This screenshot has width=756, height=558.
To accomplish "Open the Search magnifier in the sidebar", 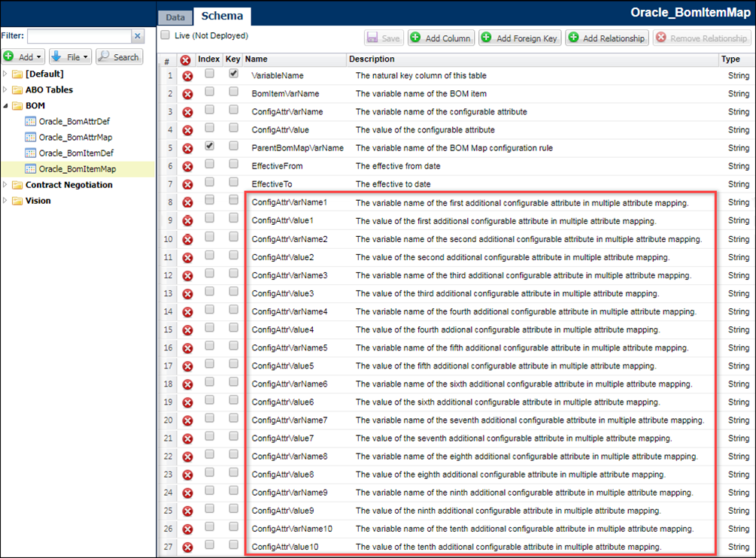I will pyautogui.click(x=105, y=56).
